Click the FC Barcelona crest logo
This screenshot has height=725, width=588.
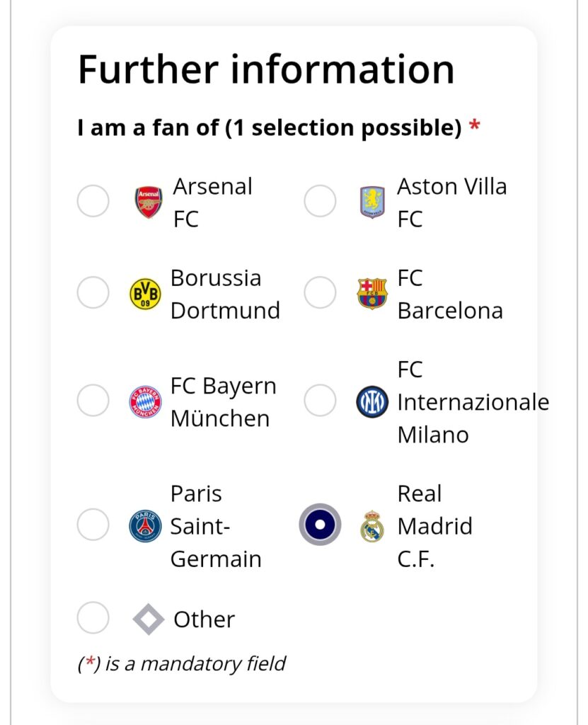[372, 293]
